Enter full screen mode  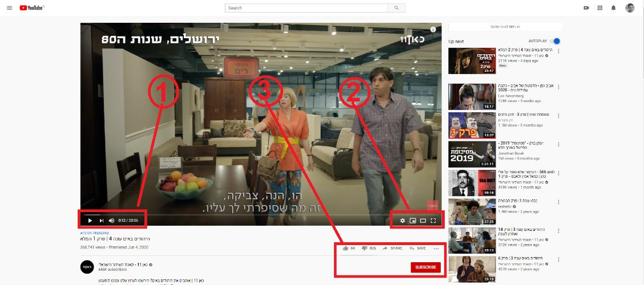(433, 221)
